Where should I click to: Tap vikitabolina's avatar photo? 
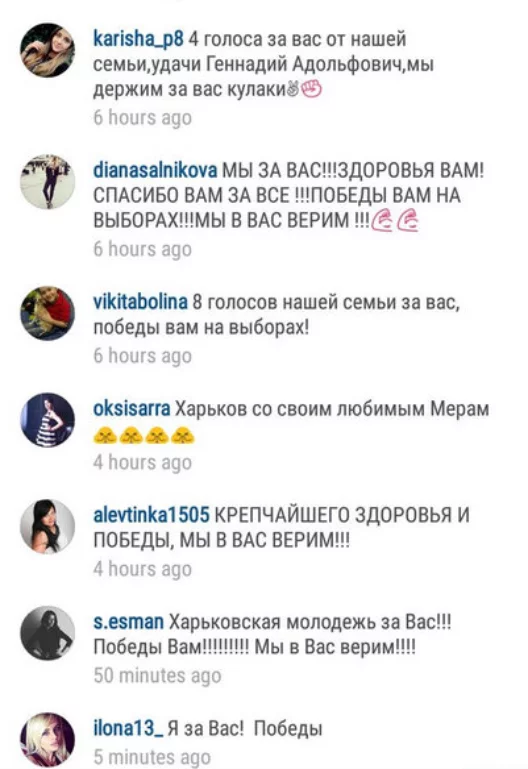click(x=48, y=313)
